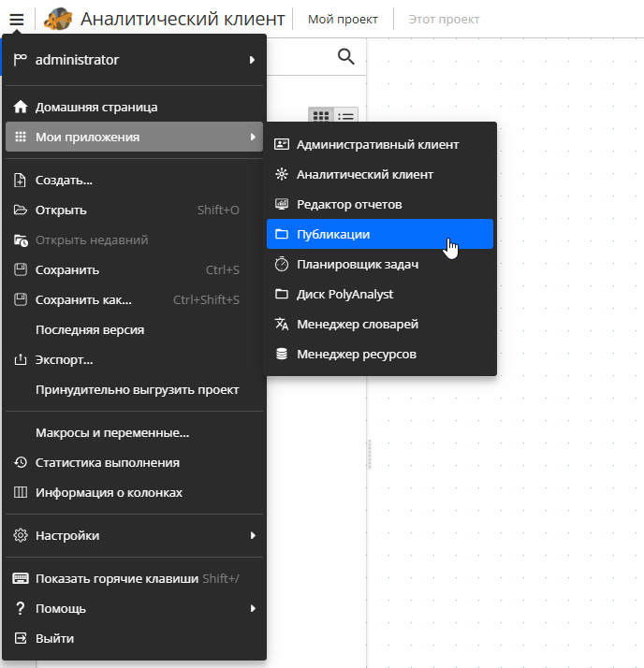The image size is (644, 668).
Task: Switch to list view icon
Action: 345,115
